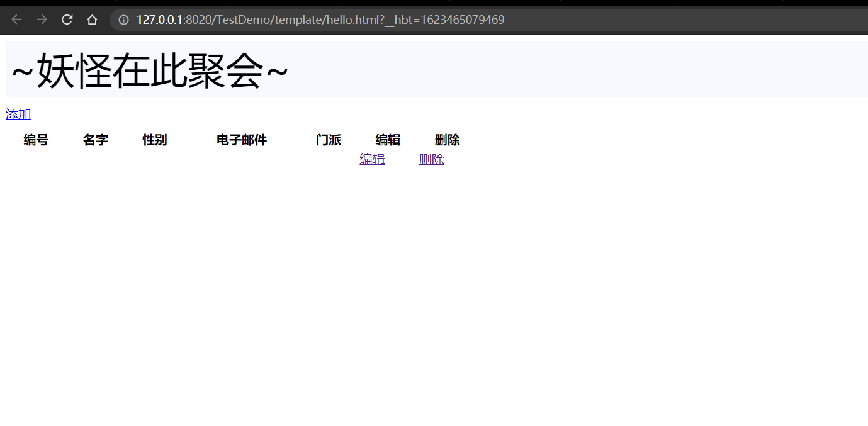The height and width of the screenshot is (426, 868).
Task: Click the home icon next to the address bar
Action: [x=92, y=19]
